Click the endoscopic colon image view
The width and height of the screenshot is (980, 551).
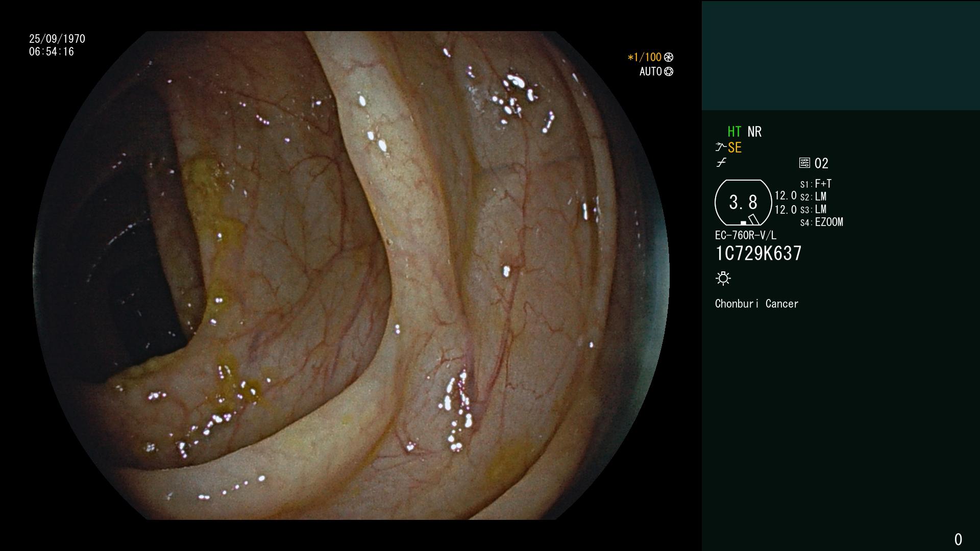coord(351,275)
